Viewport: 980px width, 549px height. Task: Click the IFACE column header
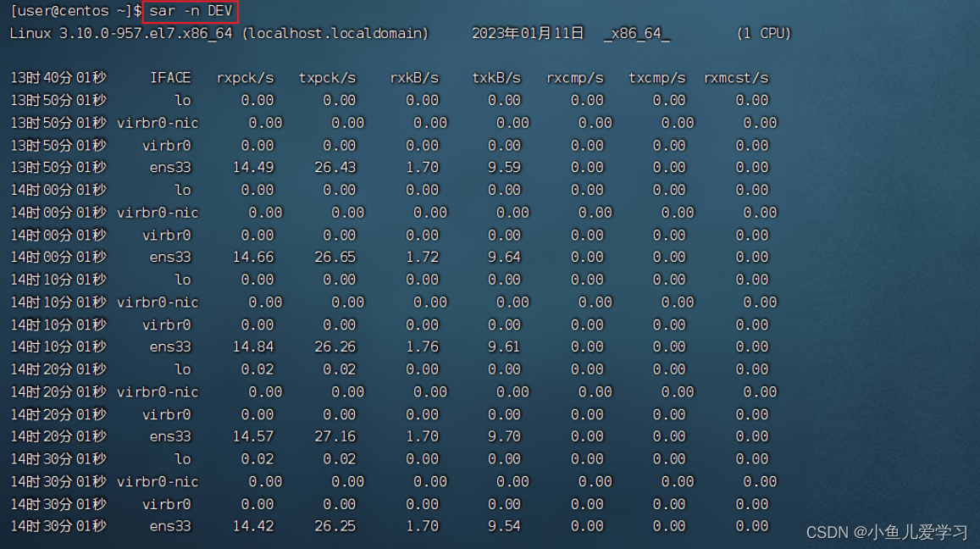point(170,78)
